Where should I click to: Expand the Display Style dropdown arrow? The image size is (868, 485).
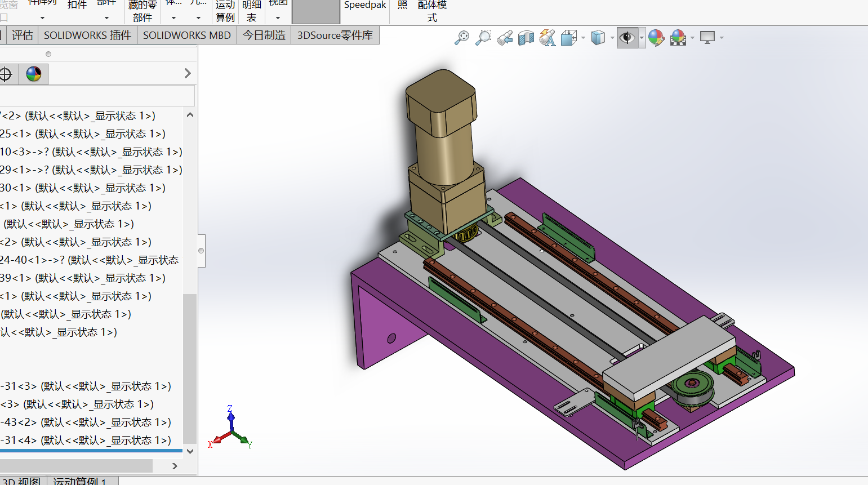(x=612, y=38)
